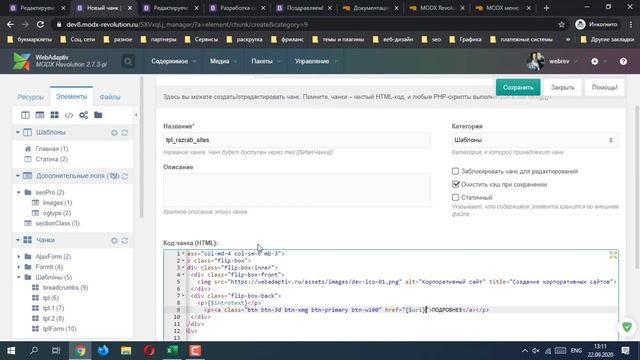Open the Главная (1) template
This screenshot has height=360, width=640.
pos(51,149)
